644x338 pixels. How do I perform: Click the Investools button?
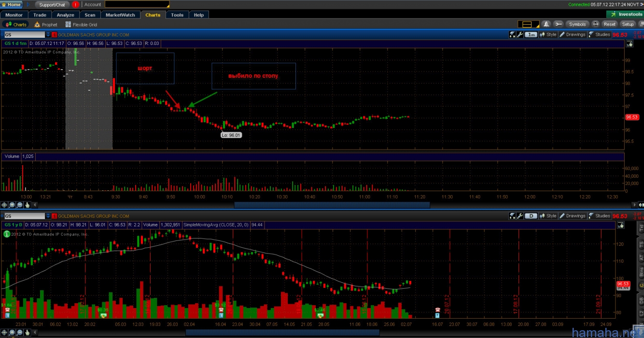(625, 14)
